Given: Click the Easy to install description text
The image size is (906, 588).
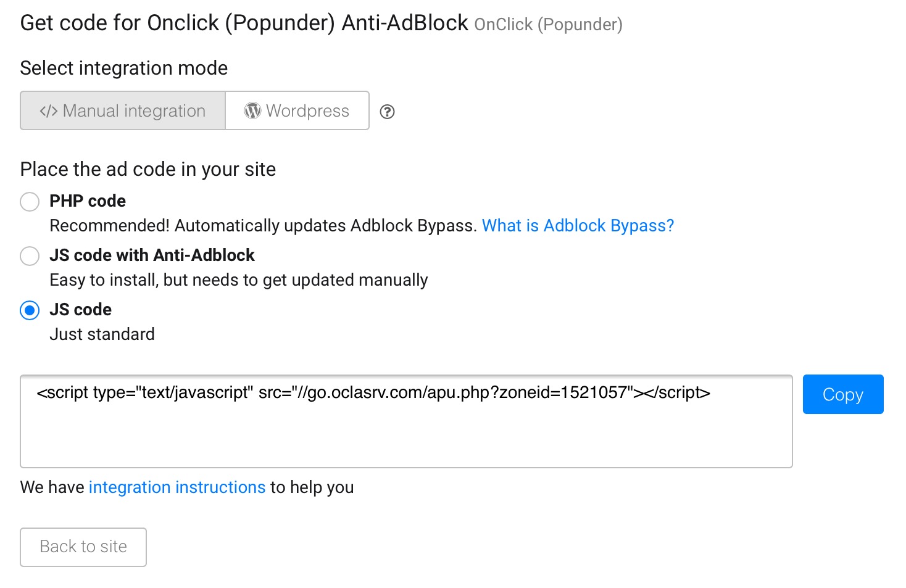Looking at the screenshot, I should [238, 280].
